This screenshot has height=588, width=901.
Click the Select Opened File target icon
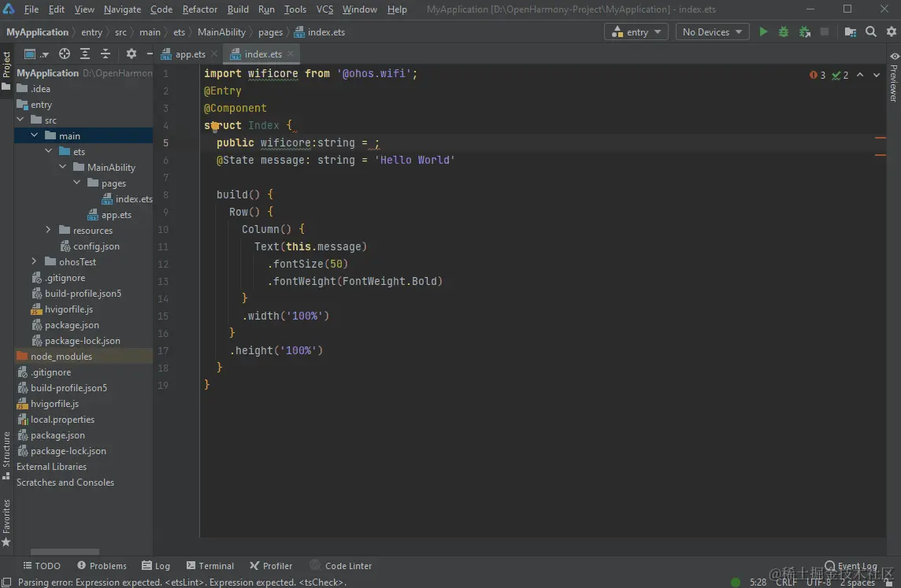pyautogui.click(x=65, y=54)
